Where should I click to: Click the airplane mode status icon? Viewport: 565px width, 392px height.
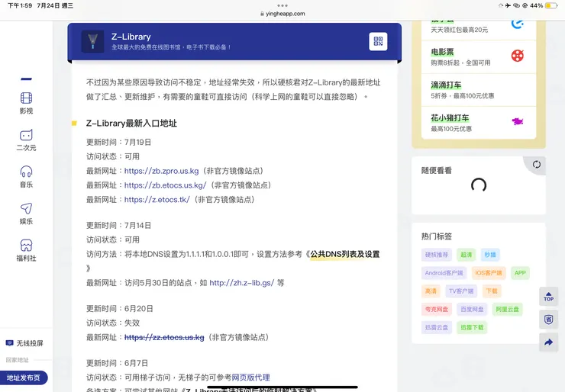click(x=508, y=5)
